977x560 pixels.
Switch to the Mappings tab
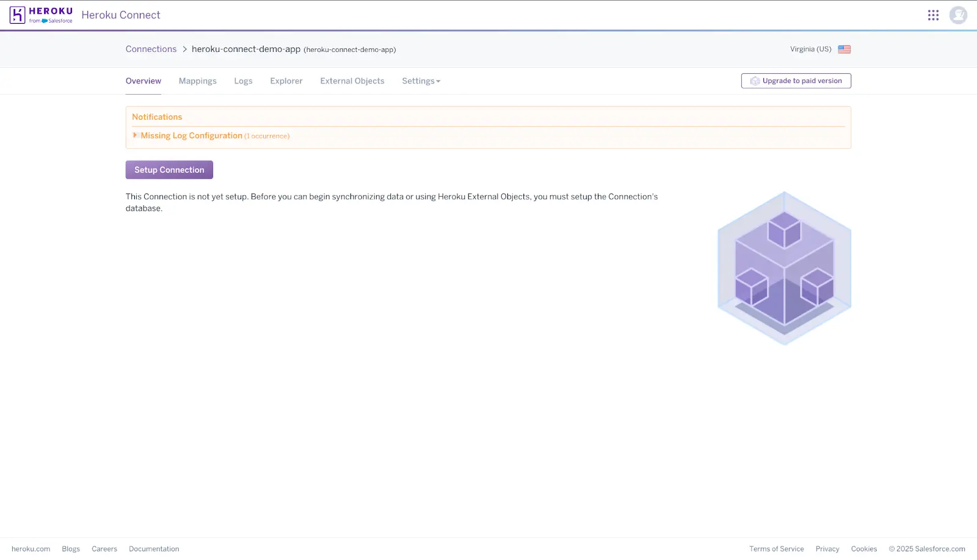point(197,81)
